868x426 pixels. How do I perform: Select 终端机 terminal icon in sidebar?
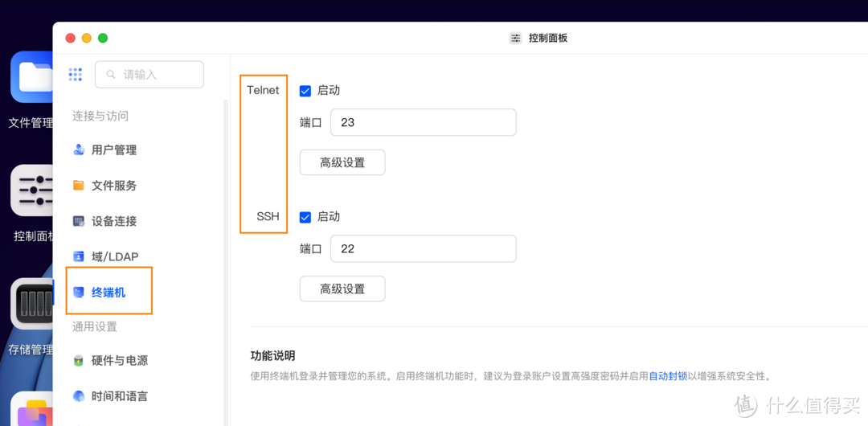[x=79, y=293]
